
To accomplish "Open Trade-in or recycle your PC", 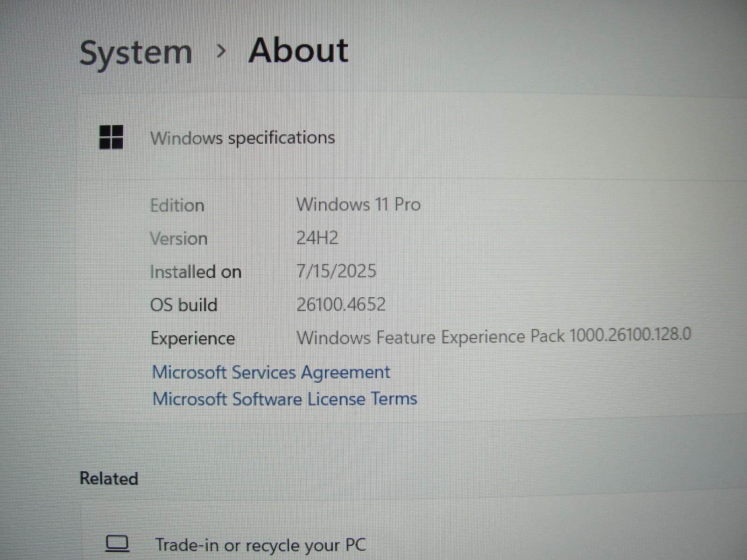I will 260,545.
